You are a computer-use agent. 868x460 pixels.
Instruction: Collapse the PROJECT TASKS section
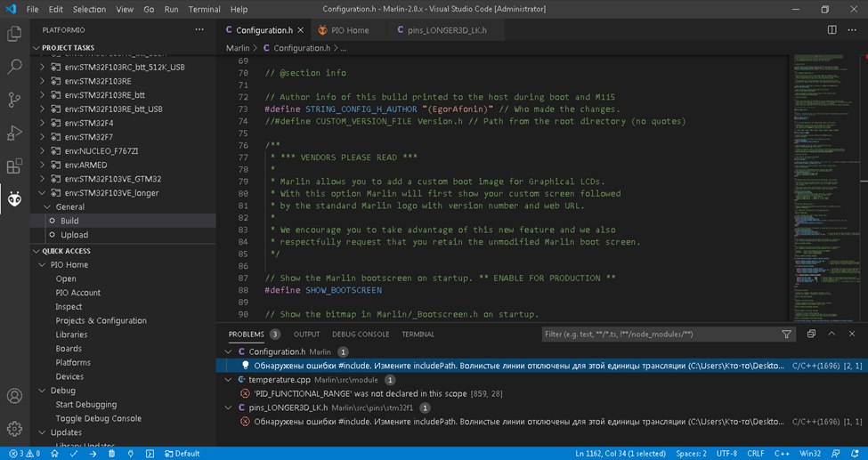click(37, 48)
